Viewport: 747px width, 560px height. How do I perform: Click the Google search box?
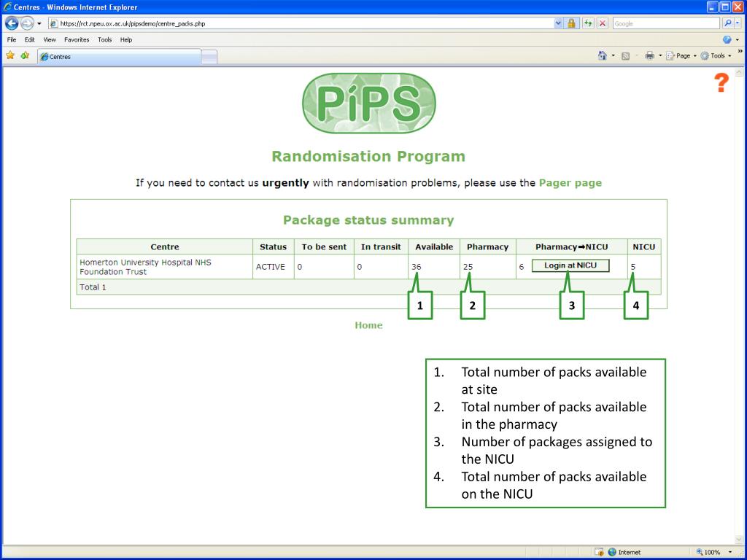(665, 23)
